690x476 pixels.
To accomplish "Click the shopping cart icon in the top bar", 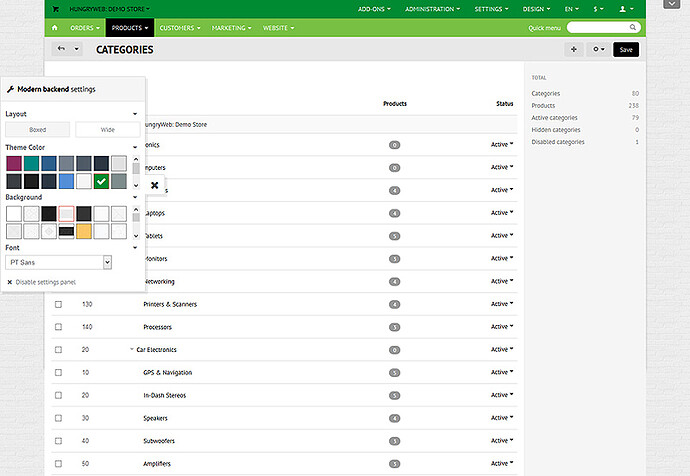I will pyautogui.click(x=56, y=9).
